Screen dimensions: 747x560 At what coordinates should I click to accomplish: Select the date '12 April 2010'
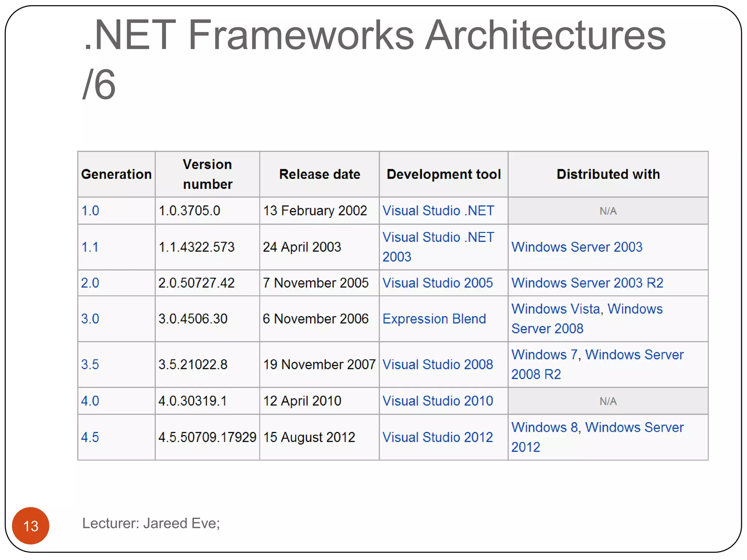pyautogui.click(x=302, y=401)
